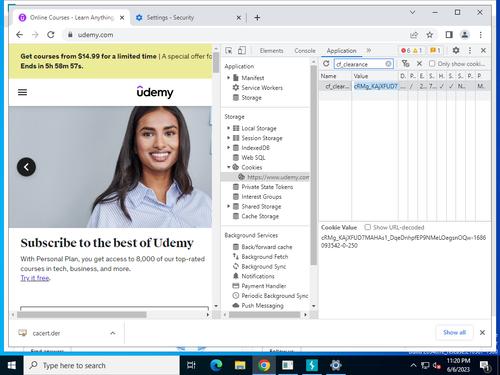500x375 pixels.
Task: Open the Udemy hamburger menu
Action: click(22, 92)
